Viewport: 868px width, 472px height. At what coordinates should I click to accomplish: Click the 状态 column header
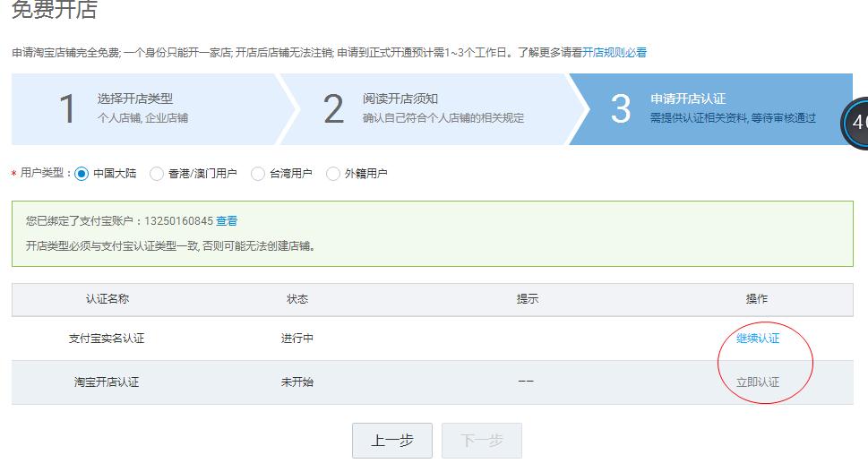297,299
